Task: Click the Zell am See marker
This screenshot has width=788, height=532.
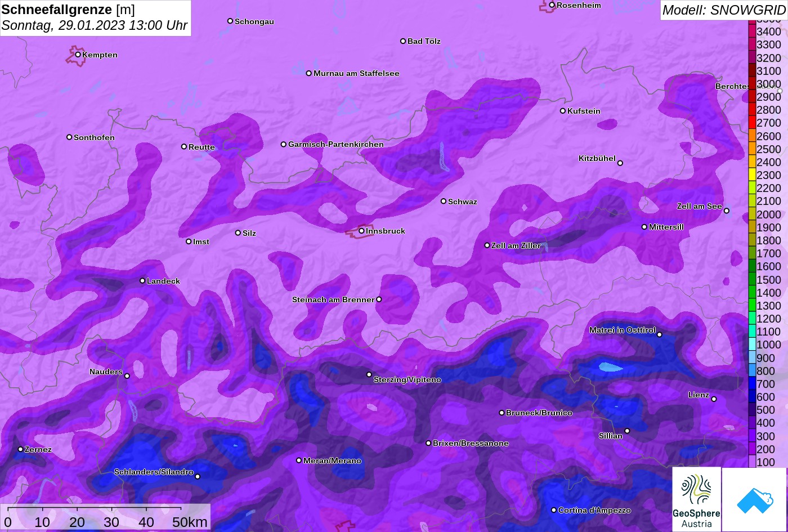Action: [x=727, y=211]
